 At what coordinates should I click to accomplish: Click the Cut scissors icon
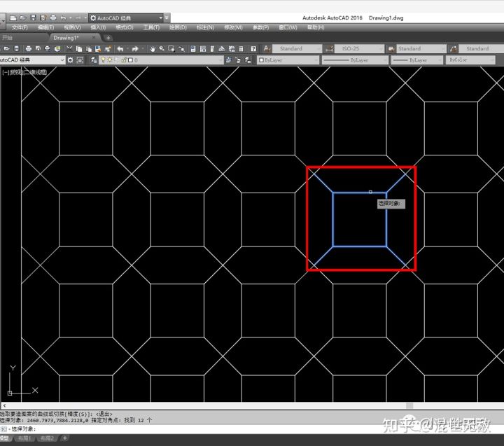point(69,49)
